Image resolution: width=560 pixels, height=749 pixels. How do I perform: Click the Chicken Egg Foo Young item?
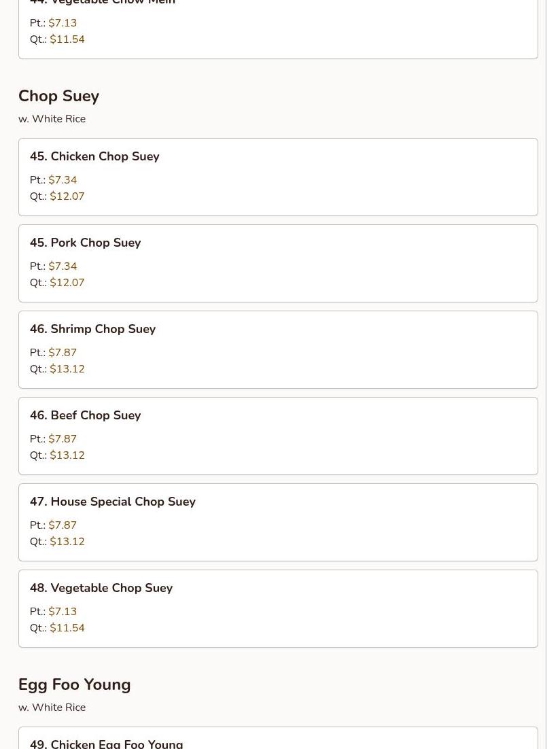pos(106,743)
